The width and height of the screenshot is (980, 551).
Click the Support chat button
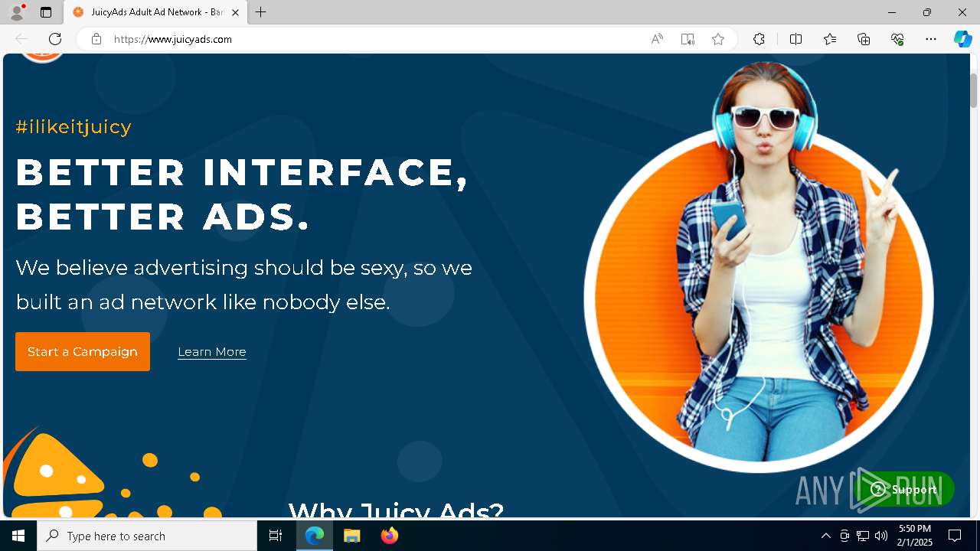coord(904,489)
